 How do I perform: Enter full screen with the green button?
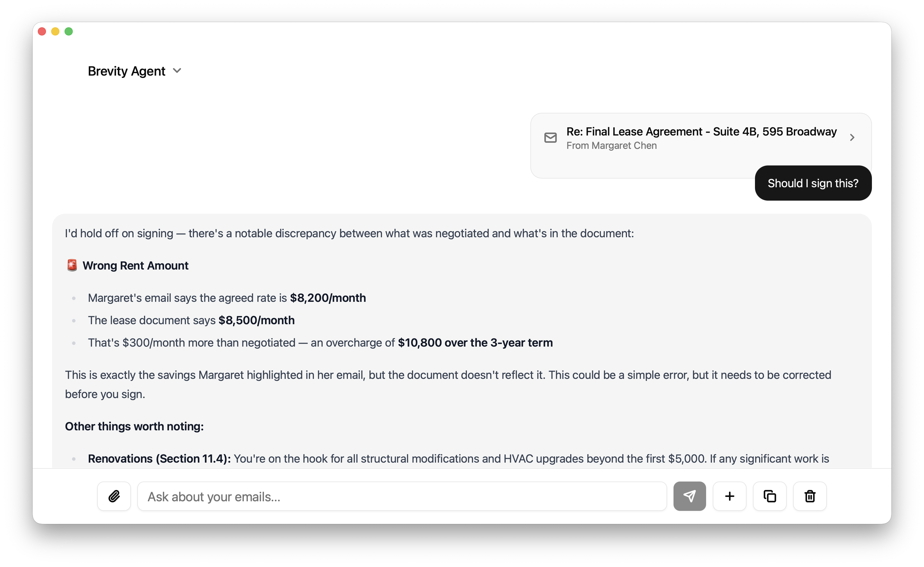(x=69, y=31)
